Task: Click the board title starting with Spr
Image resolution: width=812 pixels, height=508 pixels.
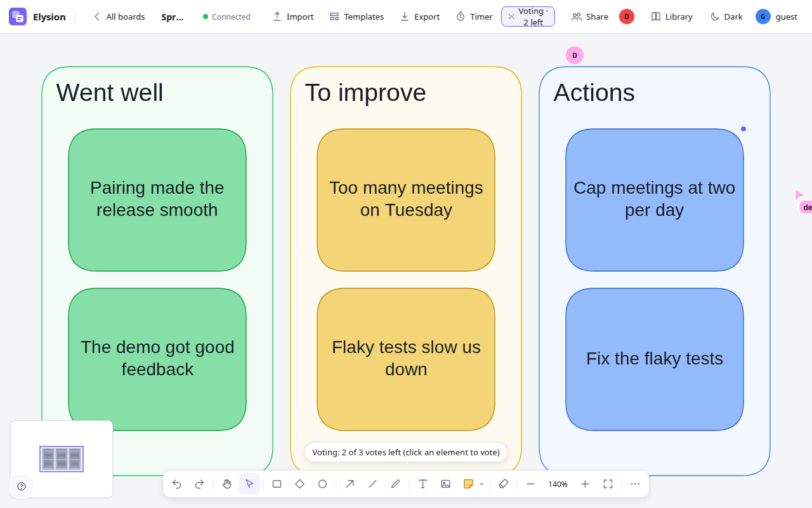Action: [173, 17]
